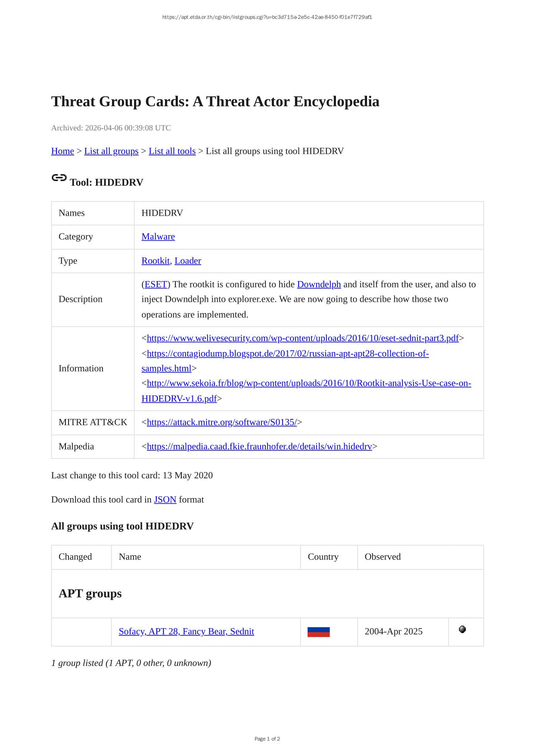Follow the Loader type link
The image size is (535, 756).
click(188, 261)
